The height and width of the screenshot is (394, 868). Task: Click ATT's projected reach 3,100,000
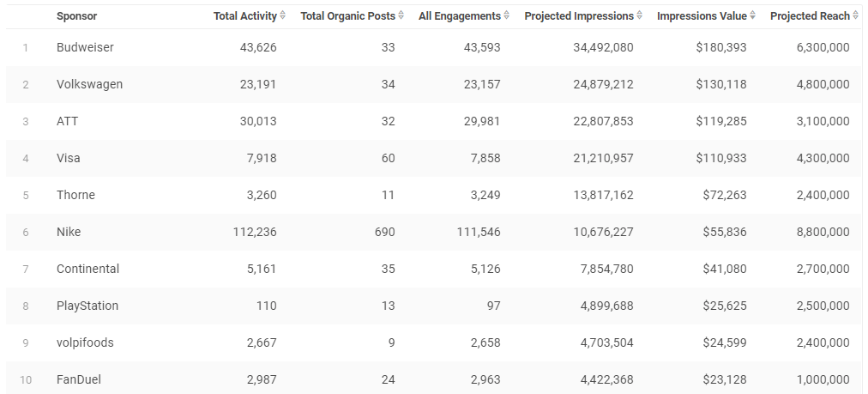823,121
